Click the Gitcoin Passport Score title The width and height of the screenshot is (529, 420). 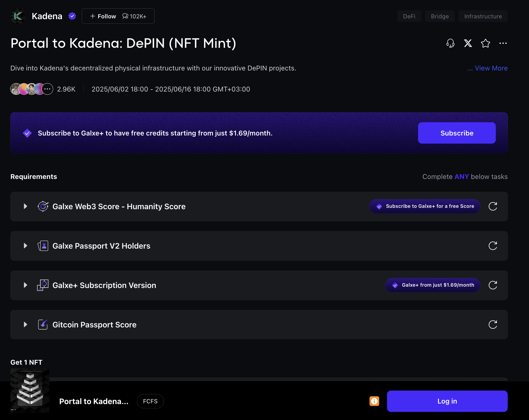coord(94,325)
